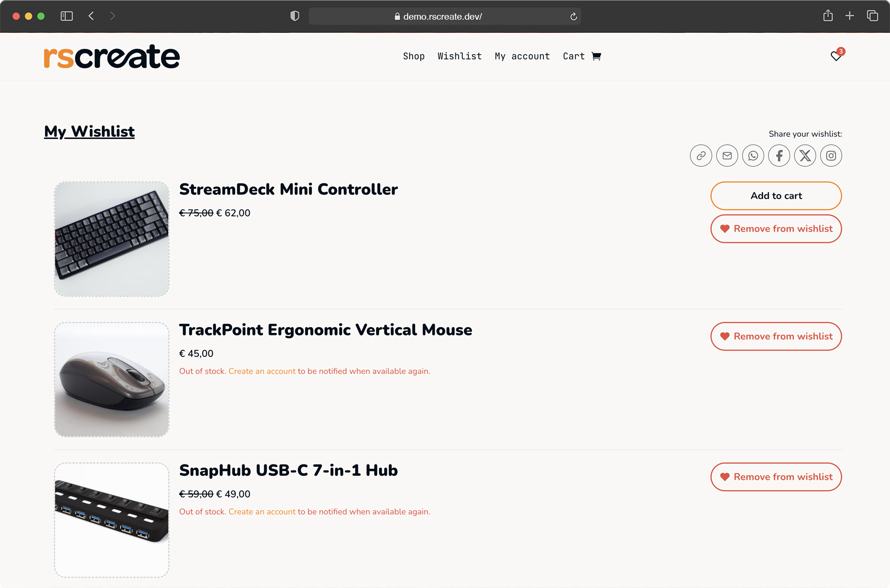Click the 'Share your wishlist:' label
Viewport: 890px width, 588px height.
pyautogui.click(x=805, y=134)
